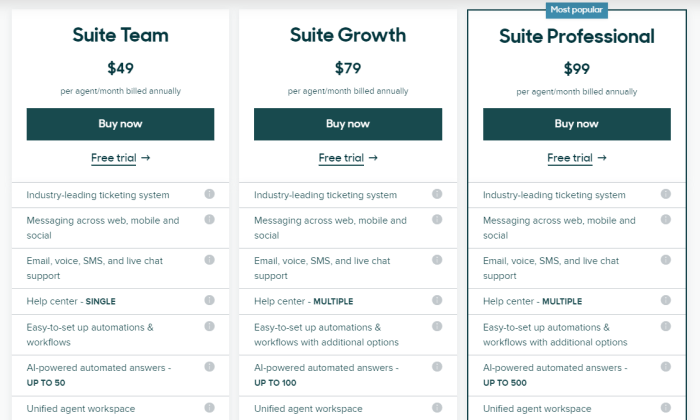Show info for Suite Professional email, voice, SMS support

tap(666, 260)
